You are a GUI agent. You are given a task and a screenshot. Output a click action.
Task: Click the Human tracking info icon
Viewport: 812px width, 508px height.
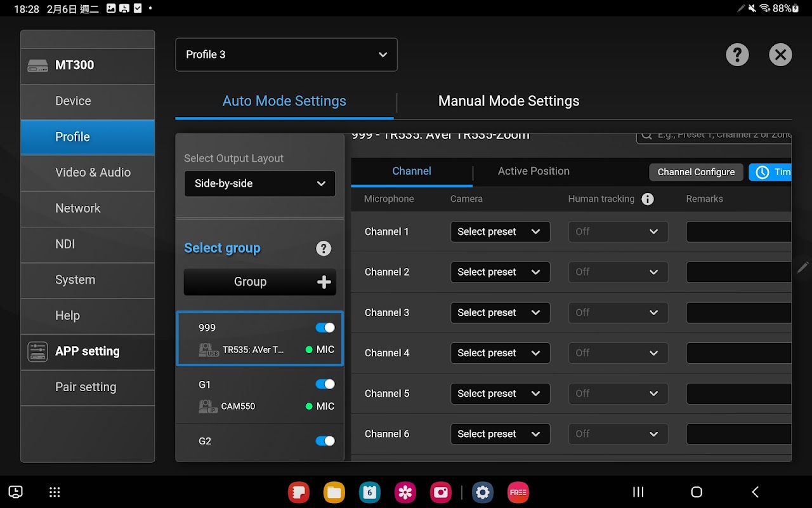pos(648,199)
